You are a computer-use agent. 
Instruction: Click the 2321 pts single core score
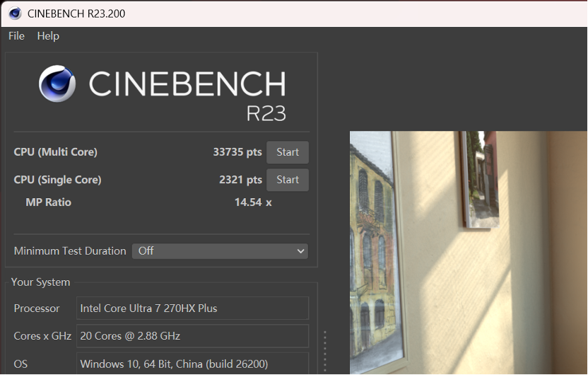pyautogui.click(x=240, y=180)
